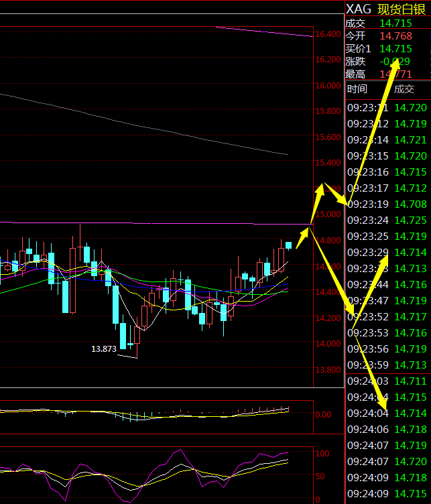The image size is (431, 504).
Task: Click the 100 level label in the oscillator pane
Action: pyautogui.click(x=322, y=454)
